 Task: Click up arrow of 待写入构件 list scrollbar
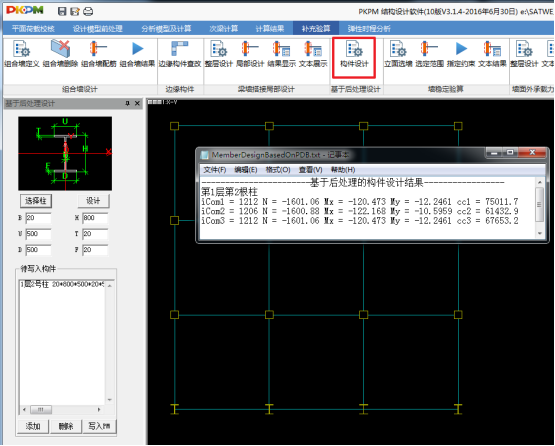(x=110, y=285)
